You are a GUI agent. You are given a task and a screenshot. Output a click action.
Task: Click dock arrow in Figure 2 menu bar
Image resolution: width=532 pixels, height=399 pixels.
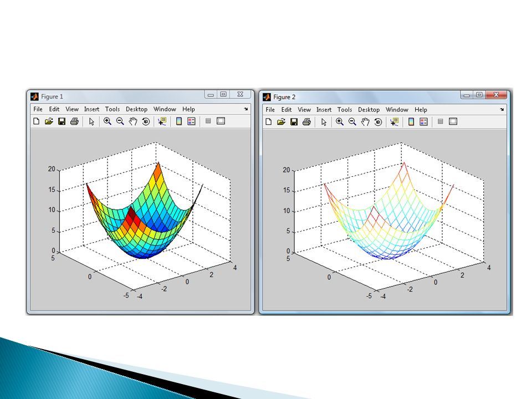(x=502, y=109)
